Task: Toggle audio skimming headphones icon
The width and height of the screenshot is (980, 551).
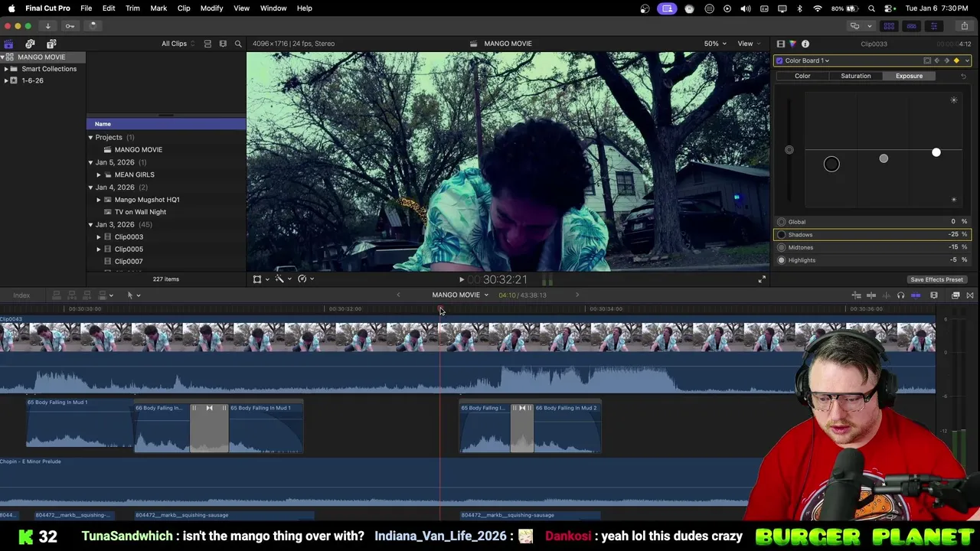Action: (900, 295)
